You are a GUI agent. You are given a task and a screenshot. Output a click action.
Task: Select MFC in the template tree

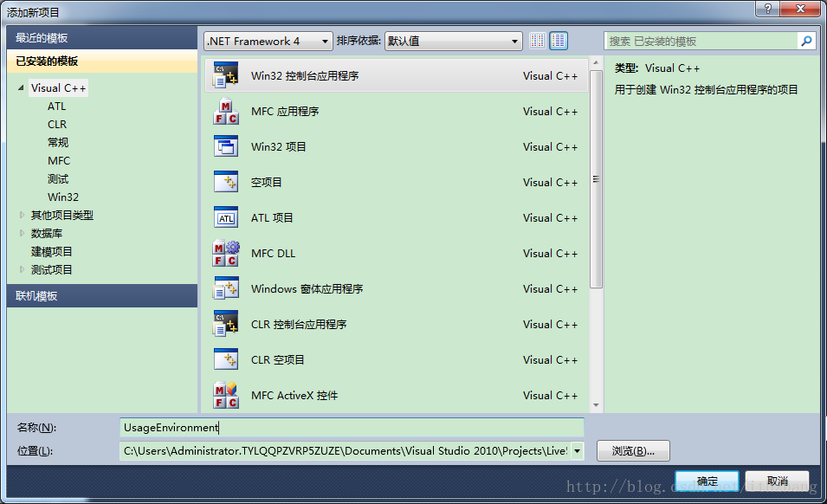[59, 160]
